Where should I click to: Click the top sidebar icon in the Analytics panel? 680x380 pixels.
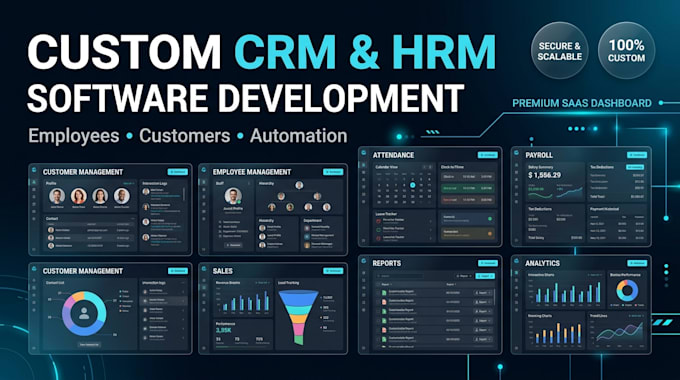click(x=516, y=273)
